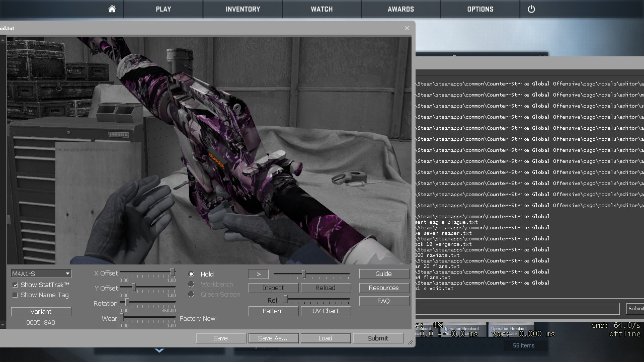
Task: Enable the Show Name Tag checkbox
Action: pyautogui.click(x=15, y=295)
